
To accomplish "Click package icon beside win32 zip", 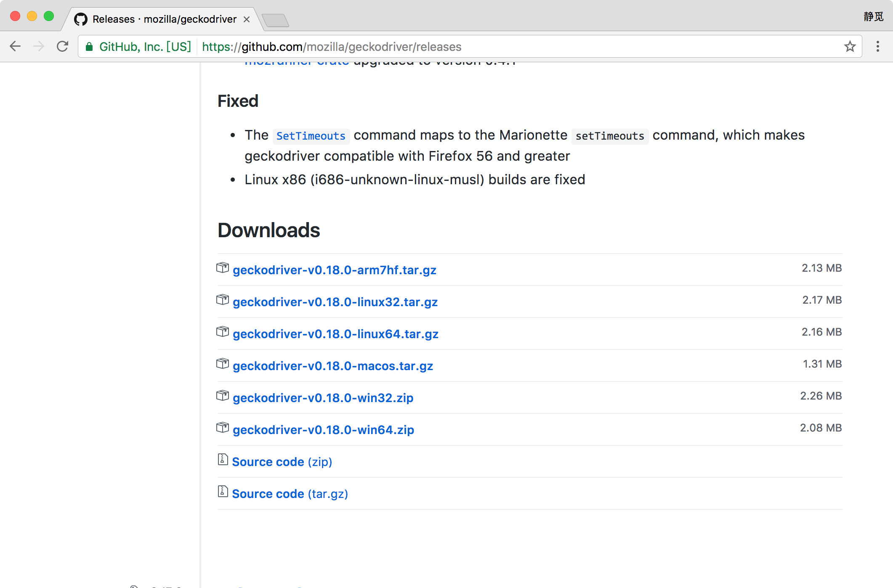I will point(223,396).
